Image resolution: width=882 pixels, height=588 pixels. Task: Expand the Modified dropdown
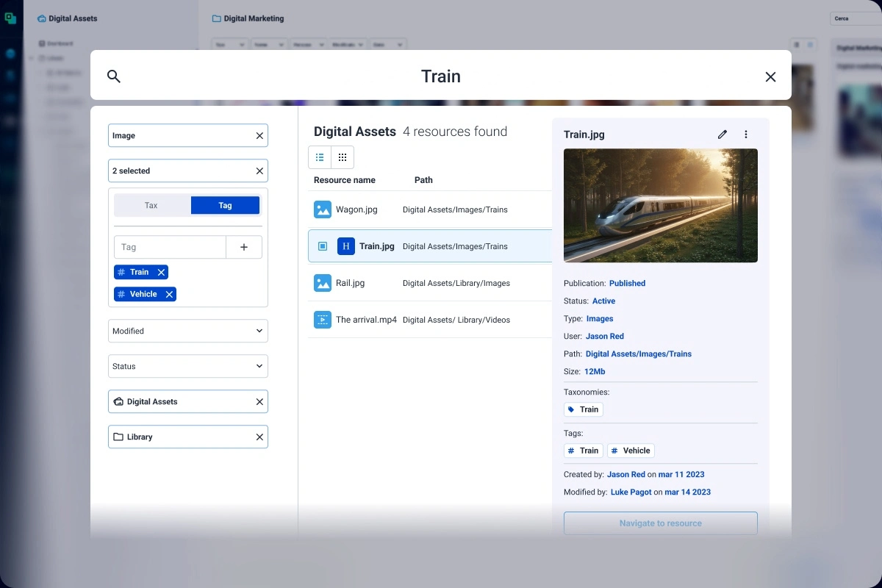[x=188, y=331]
